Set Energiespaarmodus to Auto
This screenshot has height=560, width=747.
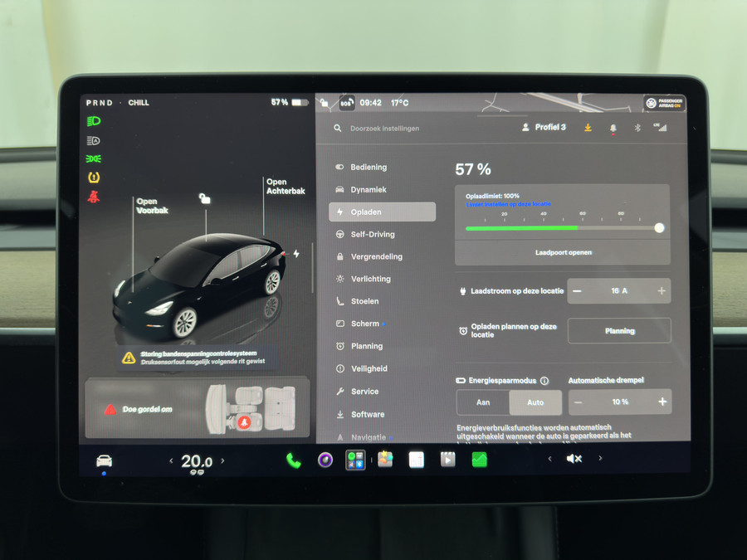pyautogui.click(x=535, y=402)
